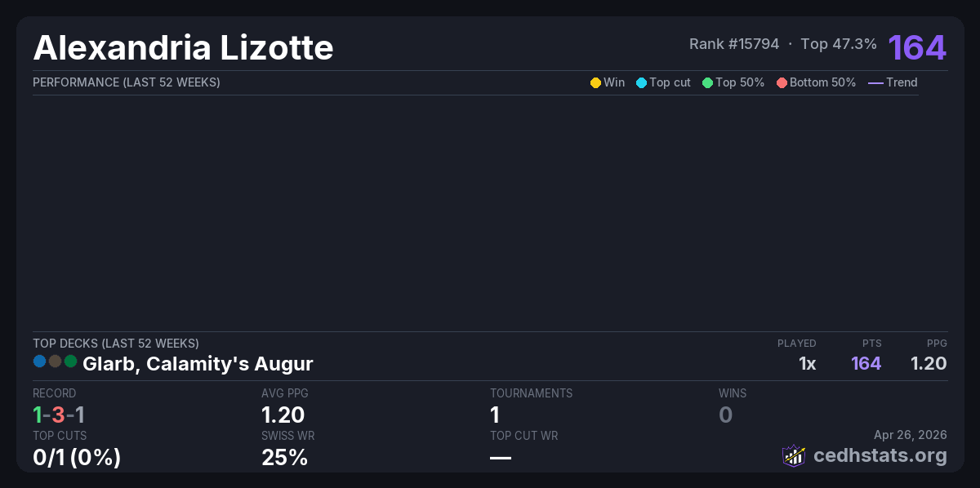
Task: Click the red Bottom 50% legend dot
Action: tap(782, 82)
